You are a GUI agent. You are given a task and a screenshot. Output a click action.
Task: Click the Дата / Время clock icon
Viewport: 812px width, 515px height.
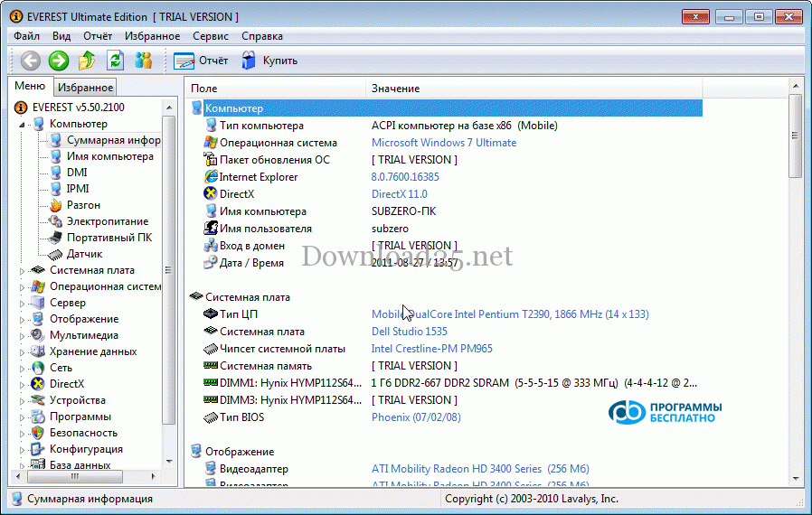[x=211, y=262]
